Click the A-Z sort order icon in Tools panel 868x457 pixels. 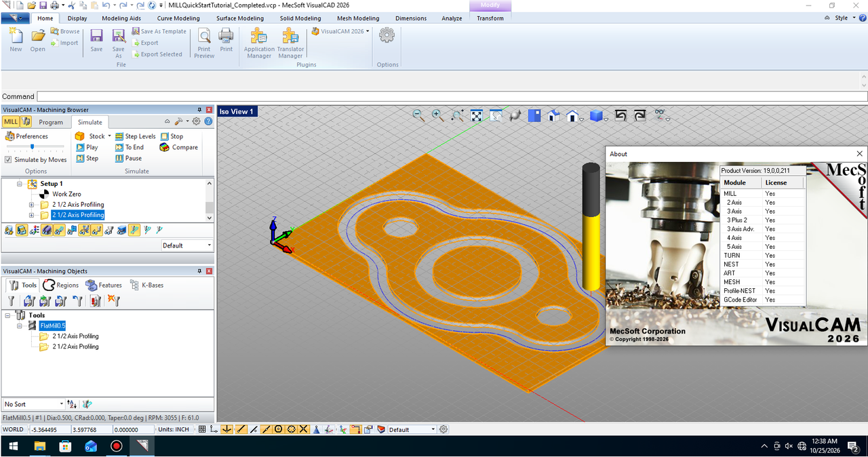[73, 404]
